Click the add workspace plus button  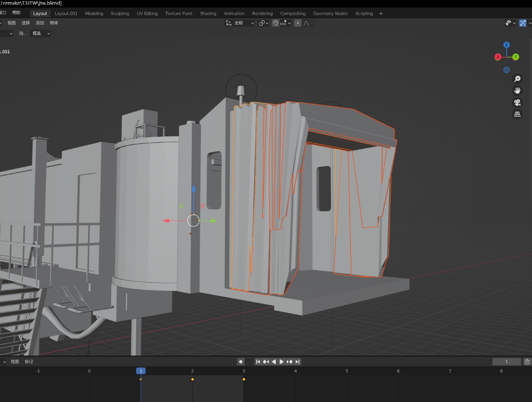tap(381, 14)
